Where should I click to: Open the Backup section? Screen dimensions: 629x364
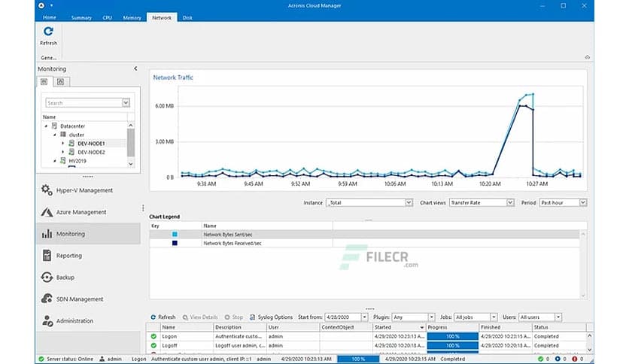(88, 277)
